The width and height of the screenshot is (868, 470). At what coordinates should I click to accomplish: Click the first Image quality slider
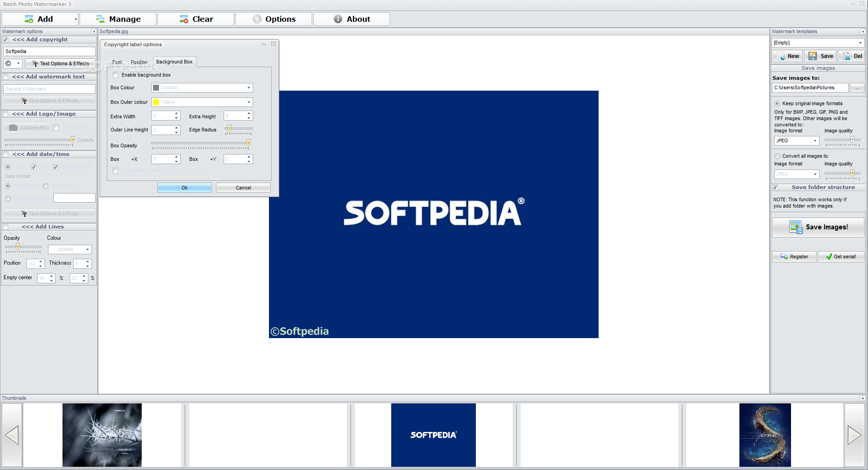842,140
